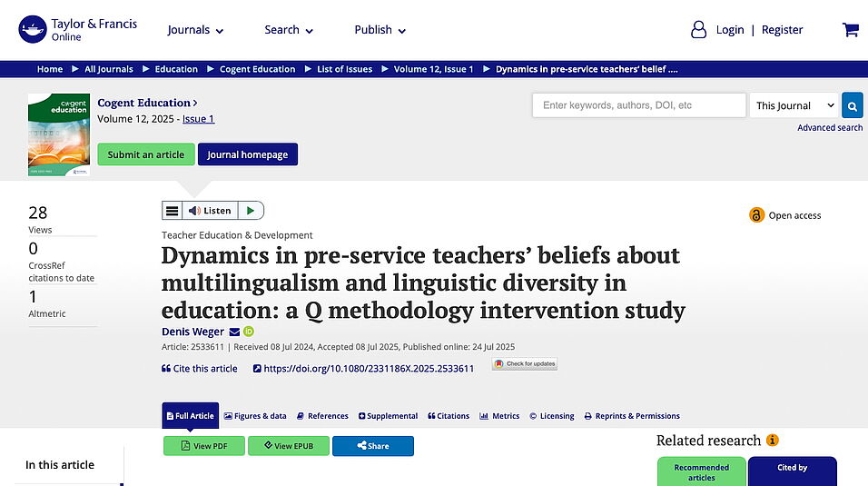Click the Related research info icon
Viewport: 868px width, 486px height.
coord(773,441)
